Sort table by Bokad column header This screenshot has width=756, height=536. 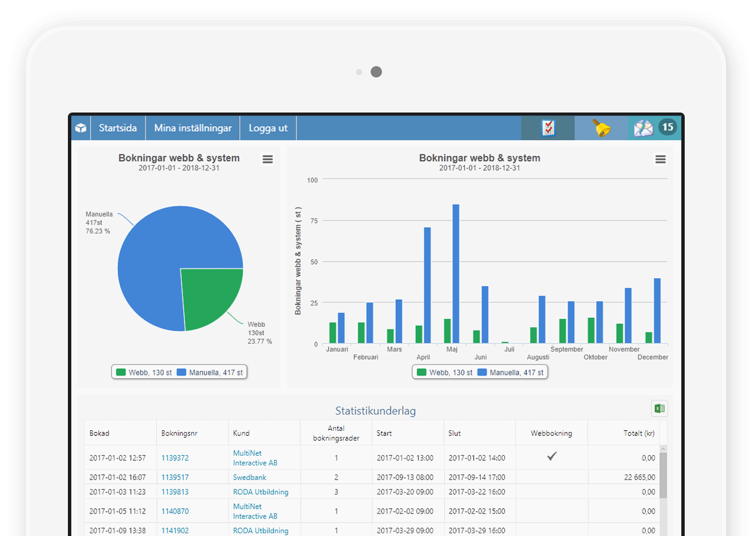100,433
